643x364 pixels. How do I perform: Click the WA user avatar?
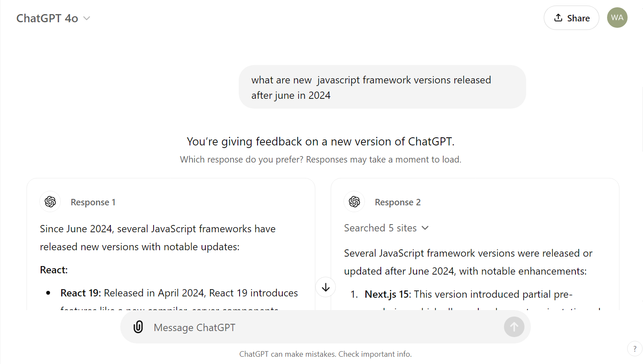point(617,18)
